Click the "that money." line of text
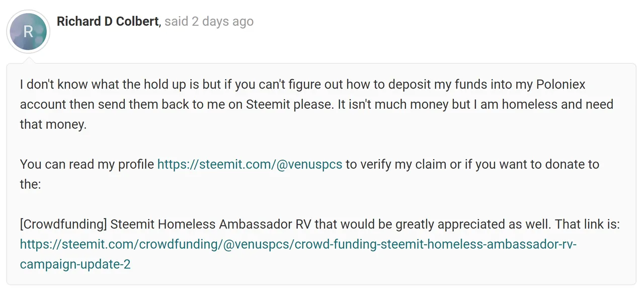Screen dimensions: 644x298 (53, 124)
